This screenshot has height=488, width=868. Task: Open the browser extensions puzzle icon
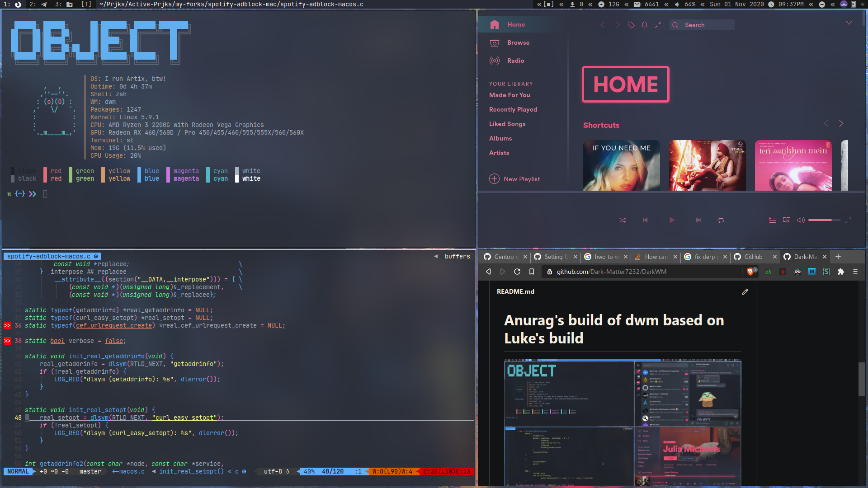coord(841,272)
